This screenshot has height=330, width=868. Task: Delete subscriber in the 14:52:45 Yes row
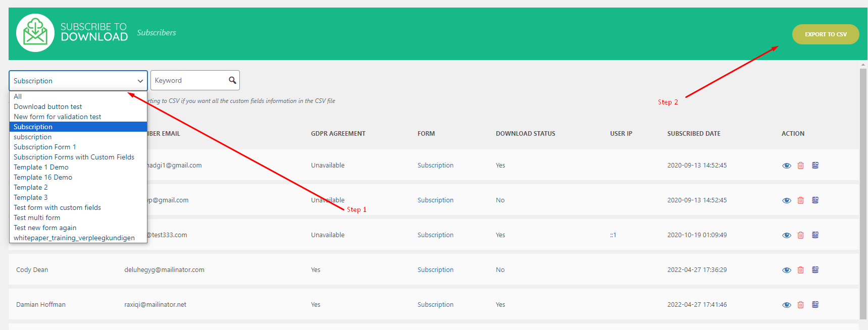point(801,166)
